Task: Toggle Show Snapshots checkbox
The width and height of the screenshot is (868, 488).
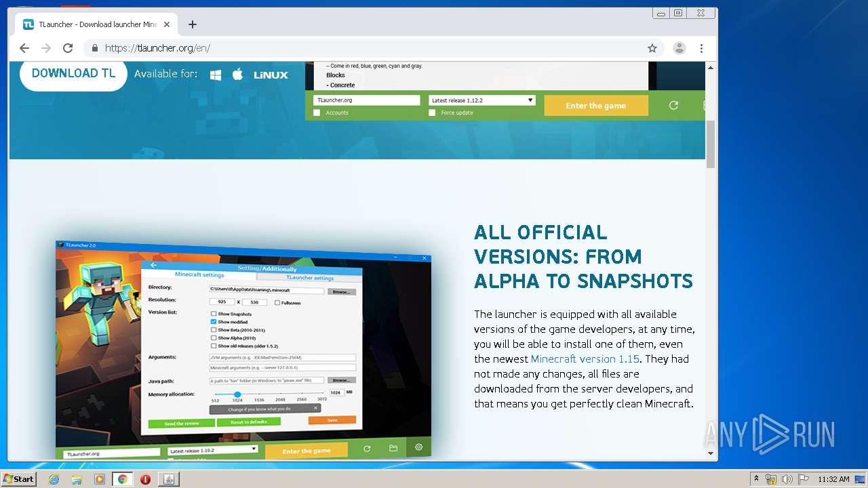Action: coord(214,314)
